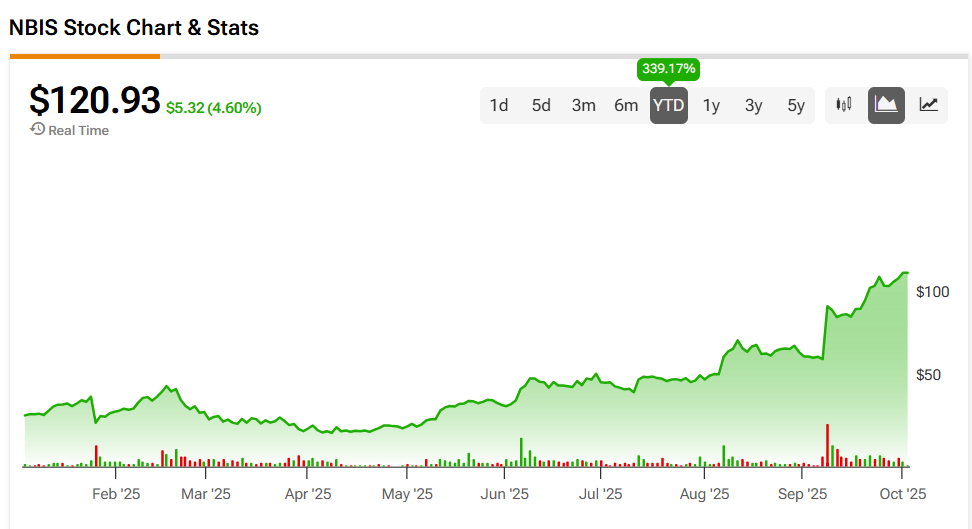Click the tall red September volume bar
Screen dimensions: 972x529
pos(828,446)
